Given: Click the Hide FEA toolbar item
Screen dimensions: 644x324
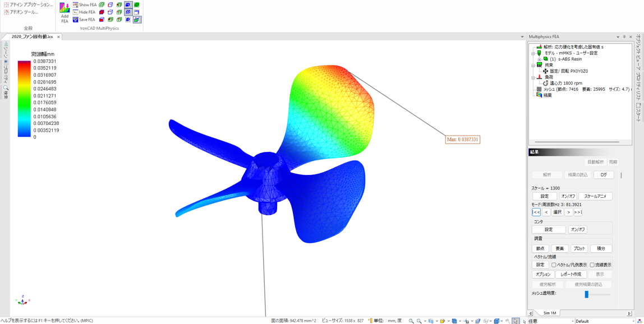Looking at the screenshot, I should [84, 12].
